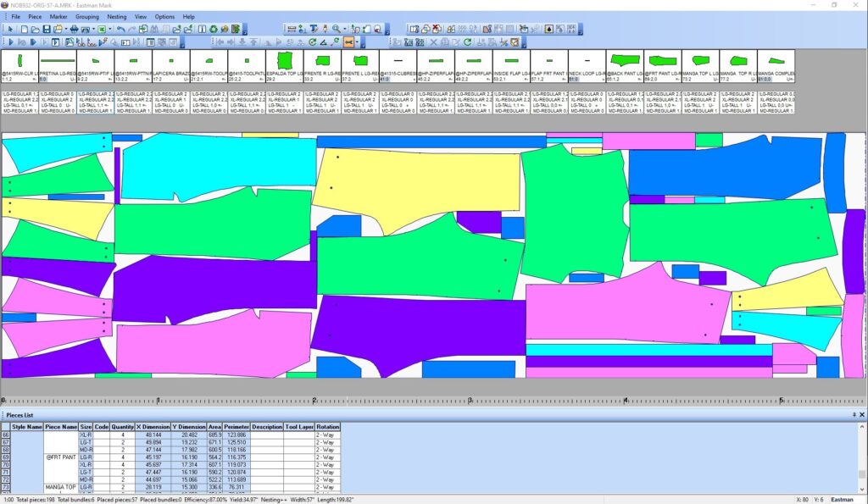Image resolution: width=868 pixels, height=504 pixels.
Task: Undo the last placement action
Action: [x=121, y=30]
